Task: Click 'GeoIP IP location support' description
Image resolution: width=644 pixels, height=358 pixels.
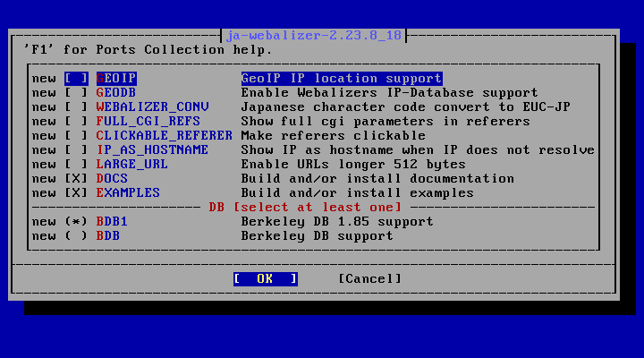Action: point(342,78)
